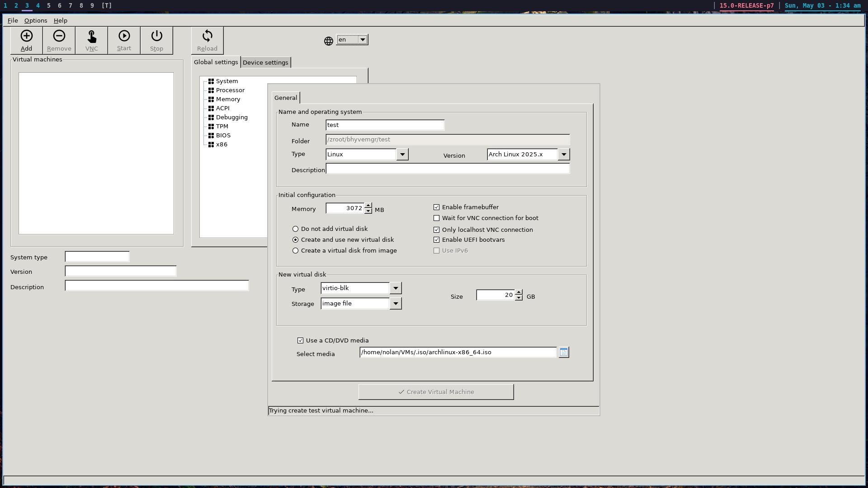Open the File menu
Screen dimensions: 868x488
13,20
